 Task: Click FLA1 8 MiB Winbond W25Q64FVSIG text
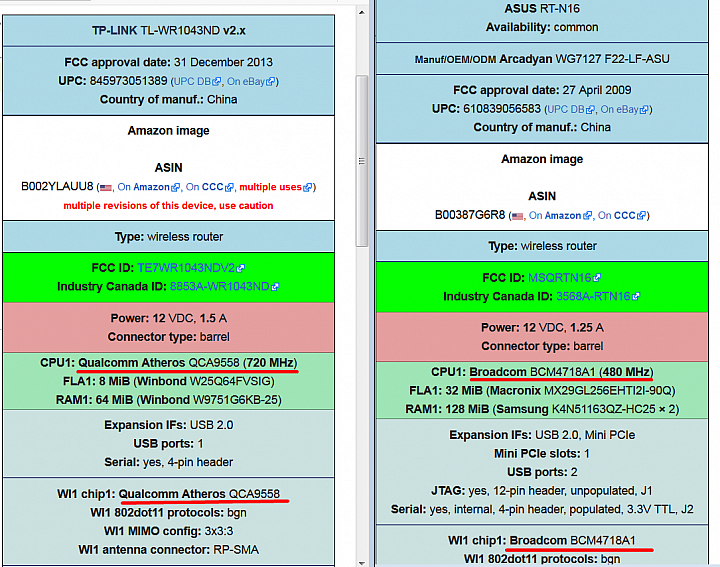coord(169,382)
